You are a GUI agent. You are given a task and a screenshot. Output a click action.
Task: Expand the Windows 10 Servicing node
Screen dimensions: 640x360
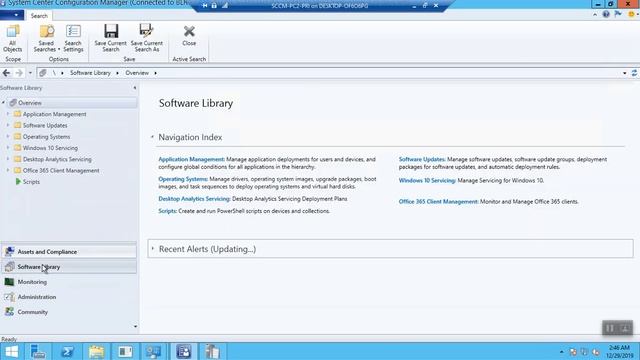pyautogui.click(x=7, y=148)
